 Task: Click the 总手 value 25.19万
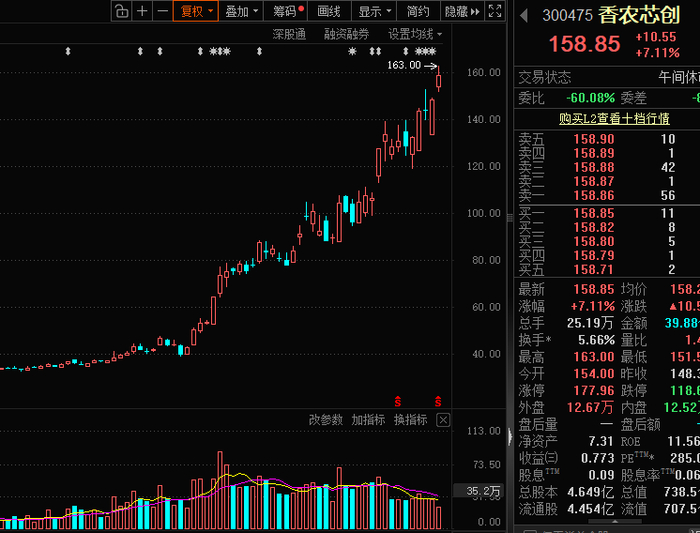coord(590,323)
